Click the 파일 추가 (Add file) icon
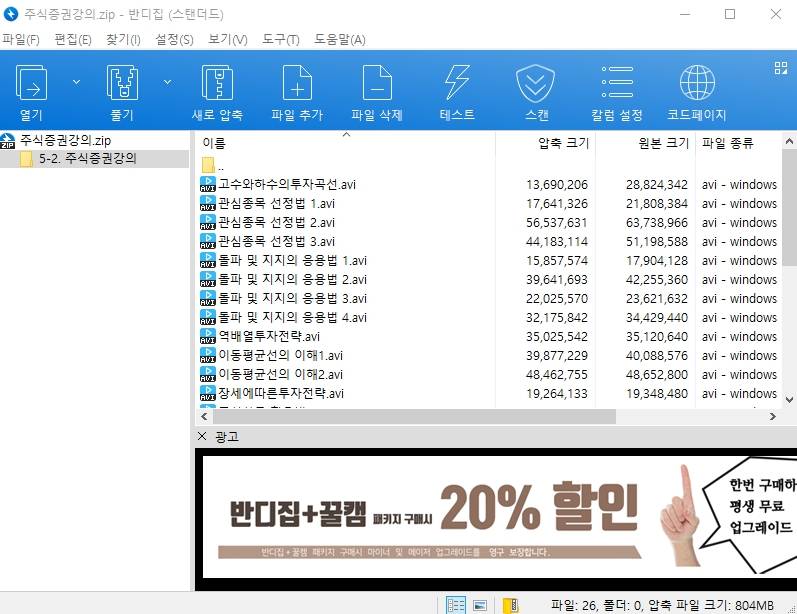 [x=297, y=83]
